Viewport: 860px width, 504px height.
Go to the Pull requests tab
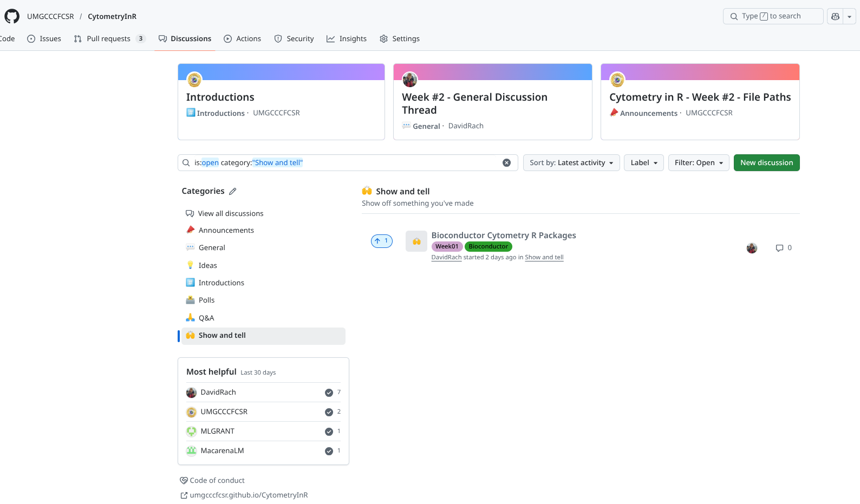[x=108, y=39]
